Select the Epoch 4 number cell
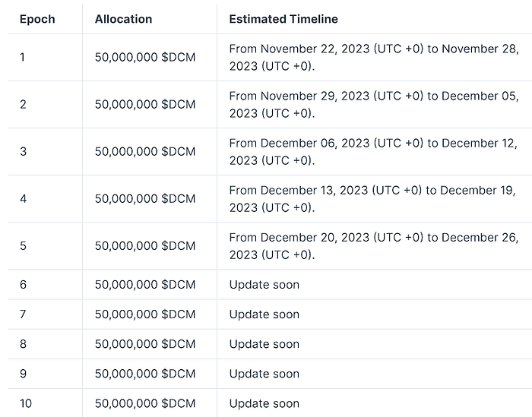 (23, 198)
